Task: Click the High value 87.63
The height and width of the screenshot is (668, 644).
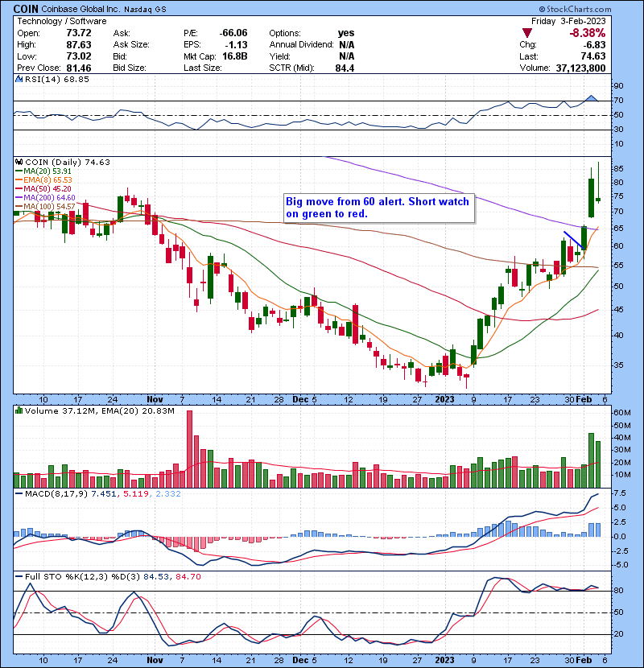Action: click(79, 44)
